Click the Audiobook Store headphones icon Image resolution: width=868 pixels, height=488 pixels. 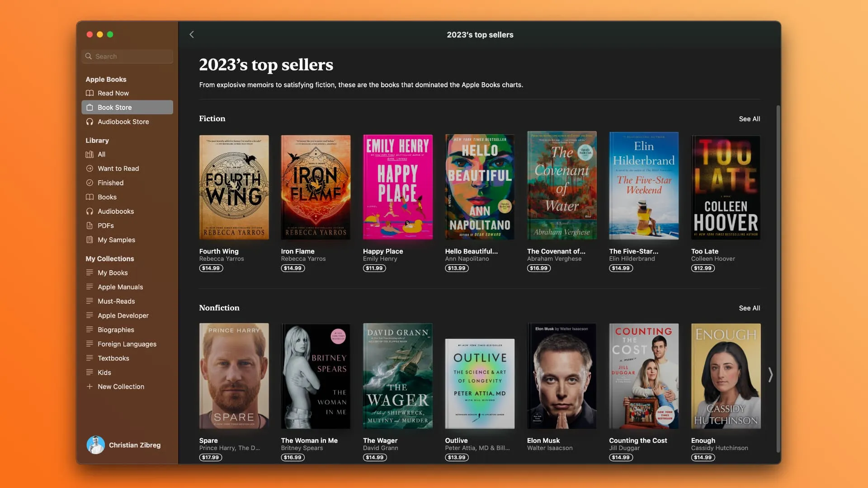pos(90,122)
